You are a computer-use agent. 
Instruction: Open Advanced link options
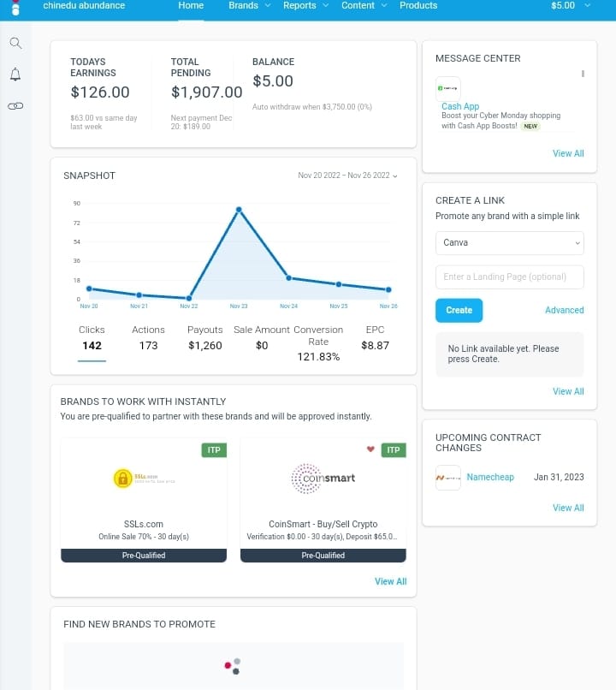(565, 310)
